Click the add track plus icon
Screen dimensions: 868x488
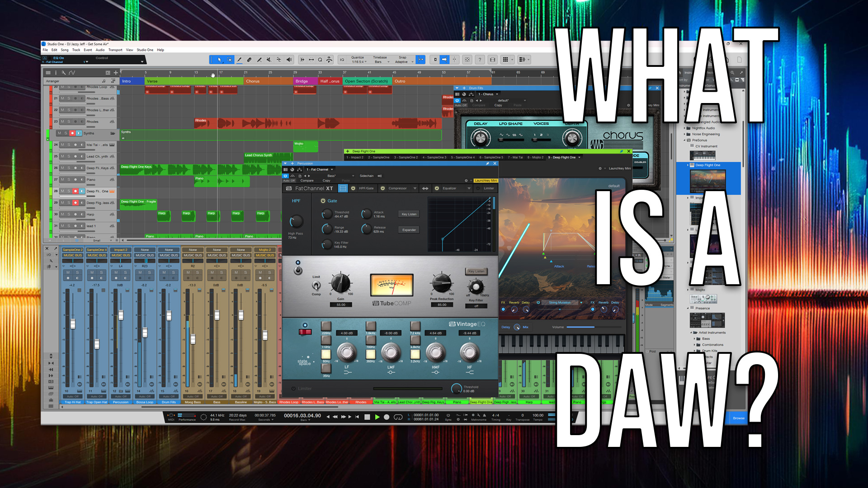click(116, 73)
